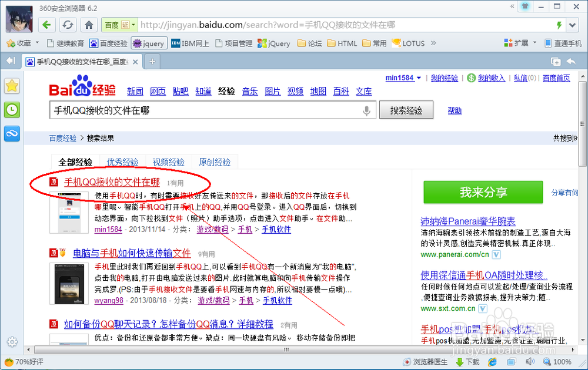This screenshot has width=588, height=370.
Task: Open the 常用 bookmark folder
Action: click(375, 43)
